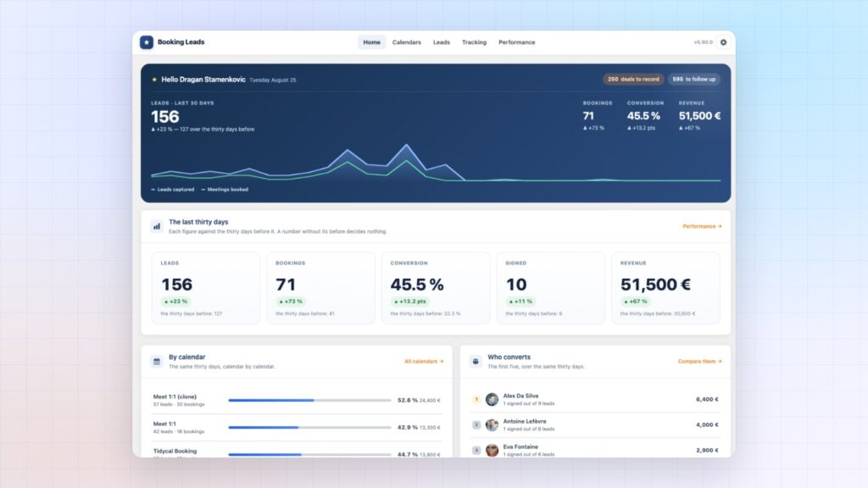
Task: Click the bar chart icon beside The last thirty days
Action: (x=157, y=226)
